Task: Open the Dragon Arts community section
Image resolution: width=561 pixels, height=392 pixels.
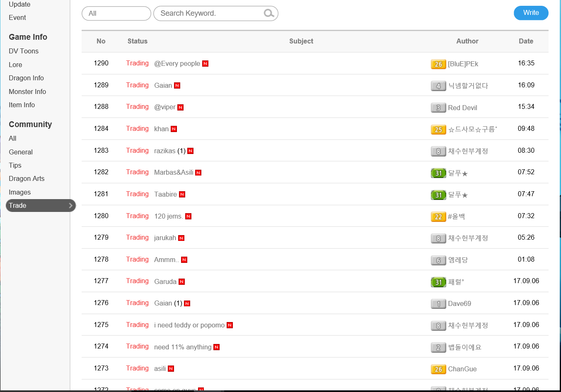Action: coord(27,178)
